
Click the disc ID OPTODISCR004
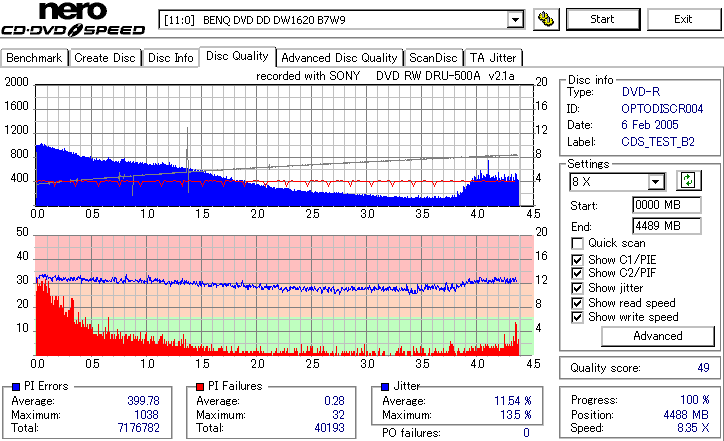click(662, 109)
